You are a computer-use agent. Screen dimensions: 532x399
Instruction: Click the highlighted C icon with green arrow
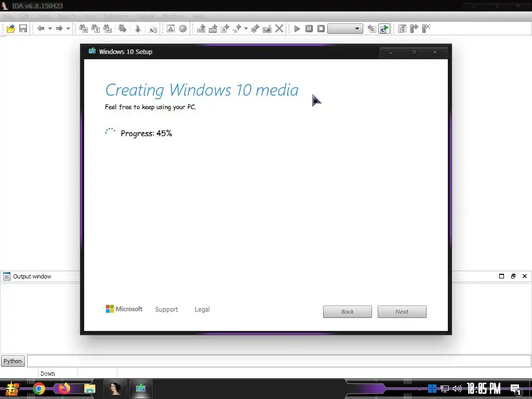[384, 29]
